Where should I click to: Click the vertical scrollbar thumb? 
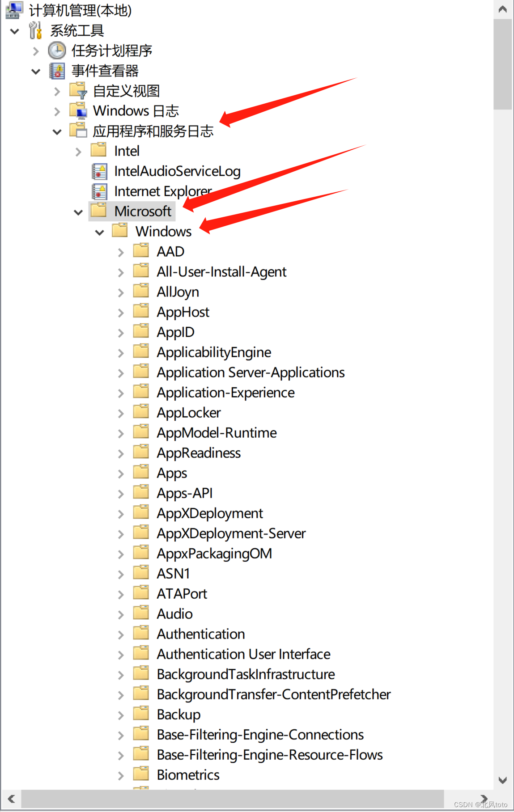click(x=503, y=64)
